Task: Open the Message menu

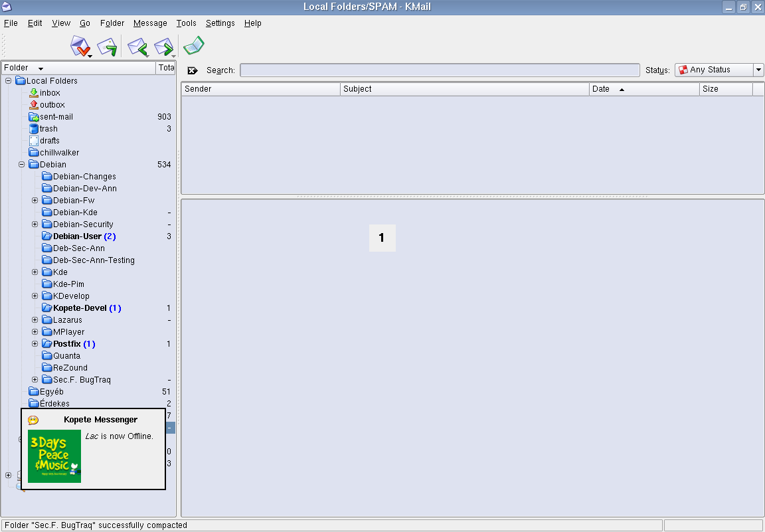Action: [x=150, y=23]
